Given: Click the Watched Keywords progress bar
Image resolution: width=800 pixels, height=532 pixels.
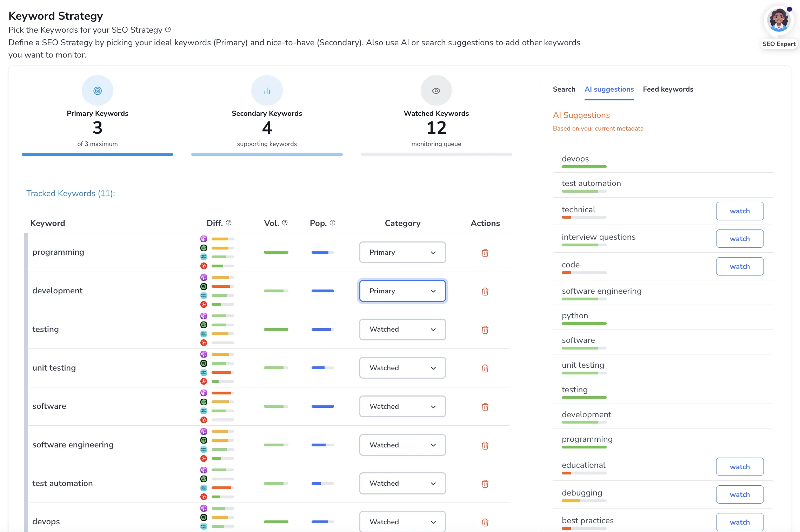Looking at the screenshot, I should point(436,154).
